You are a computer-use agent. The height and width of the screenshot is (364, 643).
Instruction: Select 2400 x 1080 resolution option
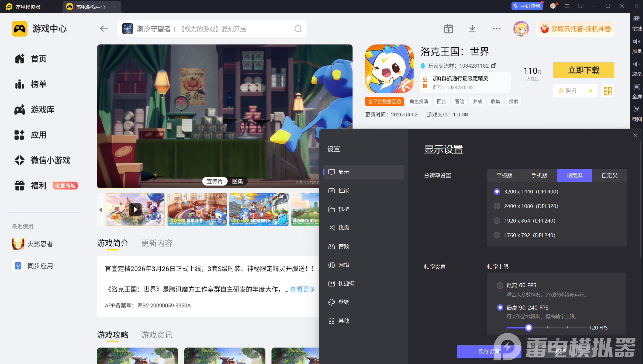(x=497, y=206)
